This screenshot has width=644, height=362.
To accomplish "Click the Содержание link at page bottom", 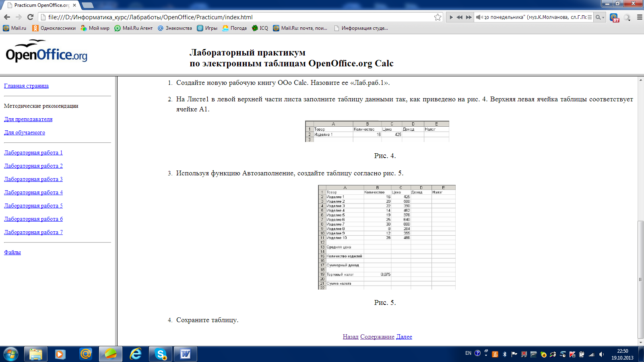I will (x=377, y=337).
